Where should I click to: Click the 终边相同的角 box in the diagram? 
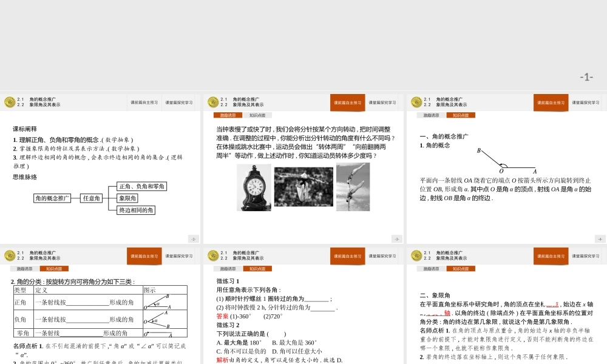pyautogui.click(x=136, y=210)
